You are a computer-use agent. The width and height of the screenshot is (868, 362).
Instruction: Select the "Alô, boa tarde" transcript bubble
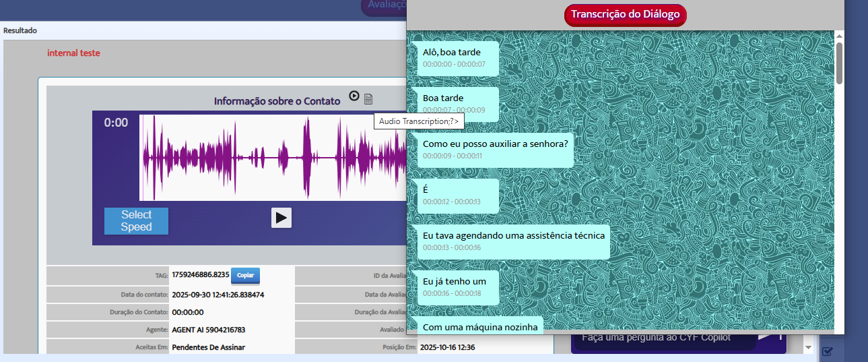[458, 57]
